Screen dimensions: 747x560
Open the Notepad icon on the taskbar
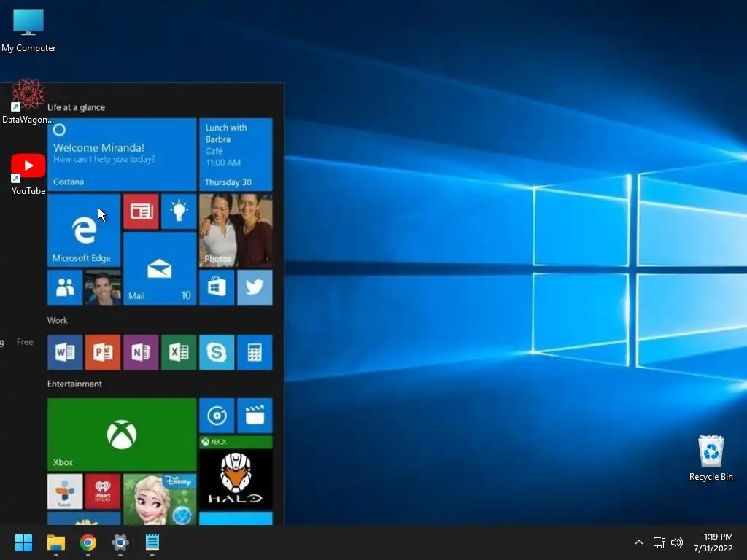(152, 542)
